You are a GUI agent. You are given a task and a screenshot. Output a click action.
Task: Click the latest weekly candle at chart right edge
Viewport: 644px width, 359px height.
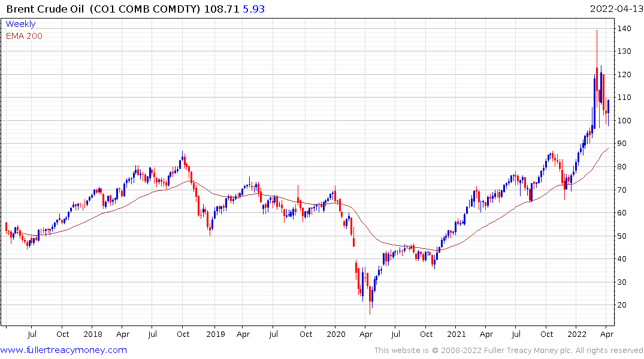coord(608,112)
